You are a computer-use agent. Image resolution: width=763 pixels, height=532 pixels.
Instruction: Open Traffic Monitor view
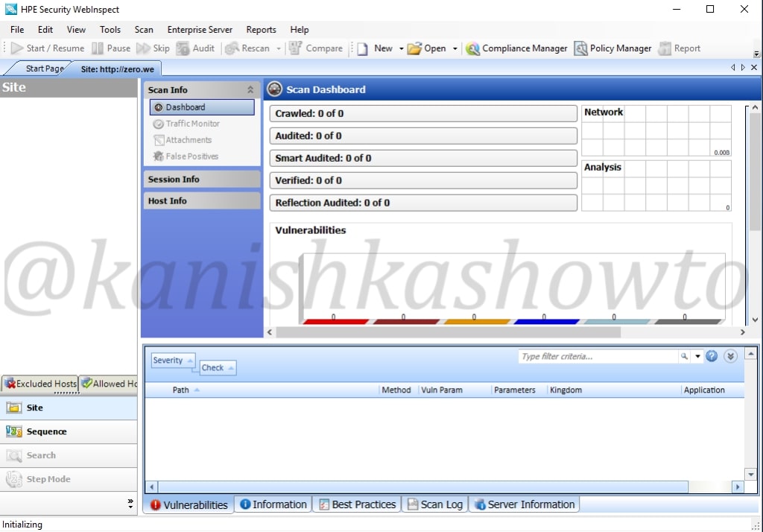[x=186, y=124]
